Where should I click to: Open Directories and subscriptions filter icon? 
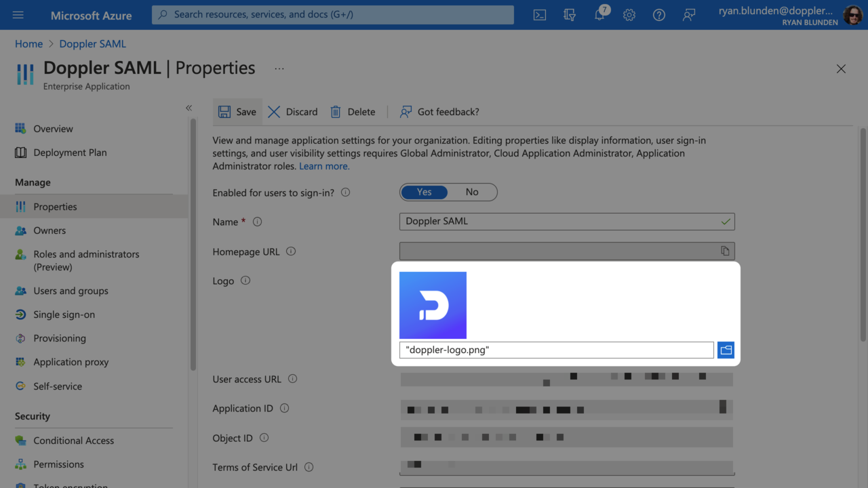[570, 15]
